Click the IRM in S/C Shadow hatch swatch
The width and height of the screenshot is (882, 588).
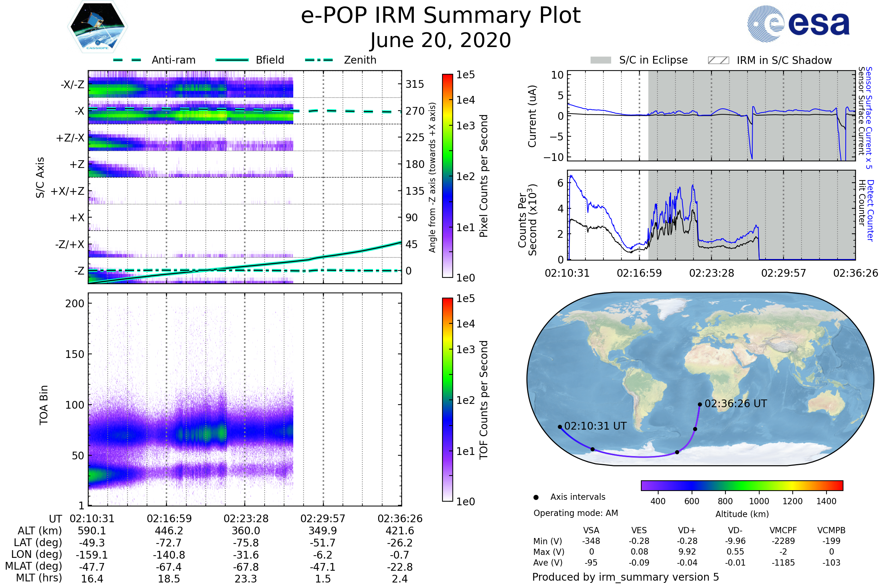pyautogui.click(x=718, y=60)
